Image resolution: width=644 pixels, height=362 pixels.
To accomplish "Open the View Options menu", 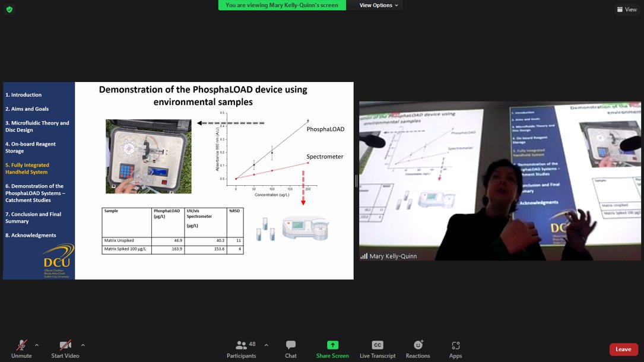I will click(376, 5).
